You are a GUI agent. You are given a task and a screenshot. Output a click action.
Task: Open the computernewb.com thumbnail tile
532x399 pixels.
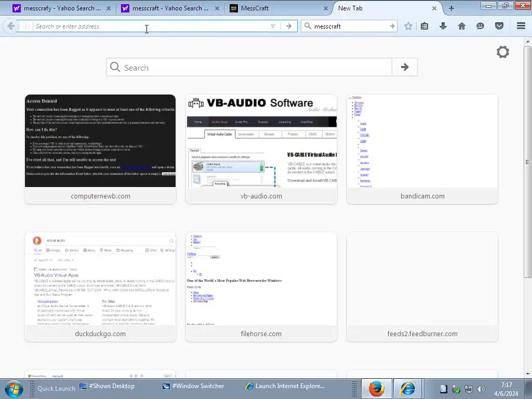tap(100, 149)
